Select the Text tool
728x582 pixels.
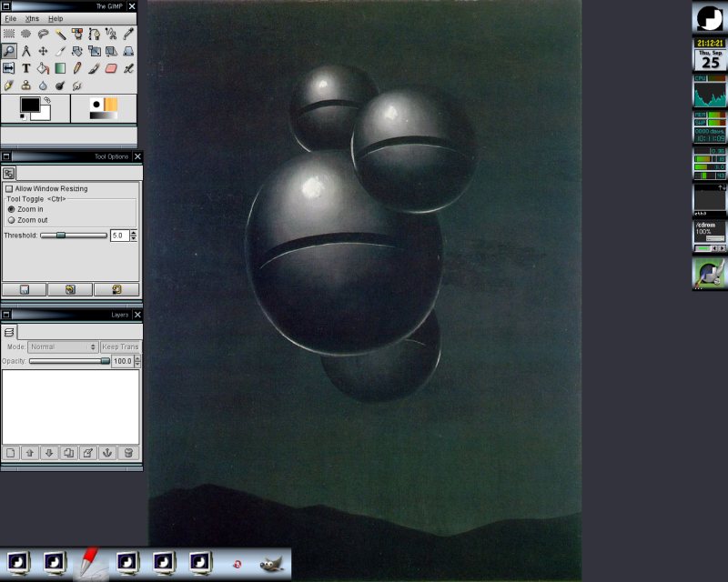pyautogui.click(x=26, y=68)
